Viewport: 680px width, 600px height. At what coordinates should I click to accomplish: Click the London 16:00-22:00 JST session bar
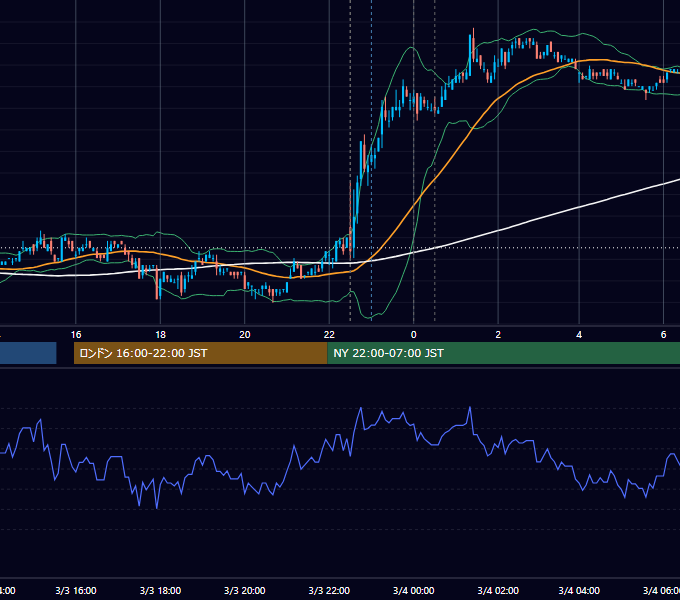pos(200,353)
